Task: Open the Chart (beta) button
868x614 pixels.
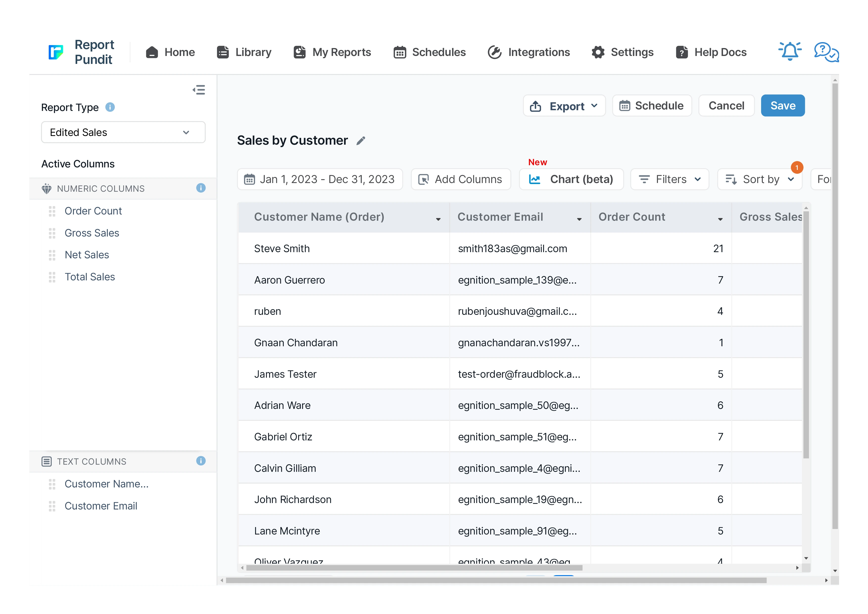Action: pos(571,179)
